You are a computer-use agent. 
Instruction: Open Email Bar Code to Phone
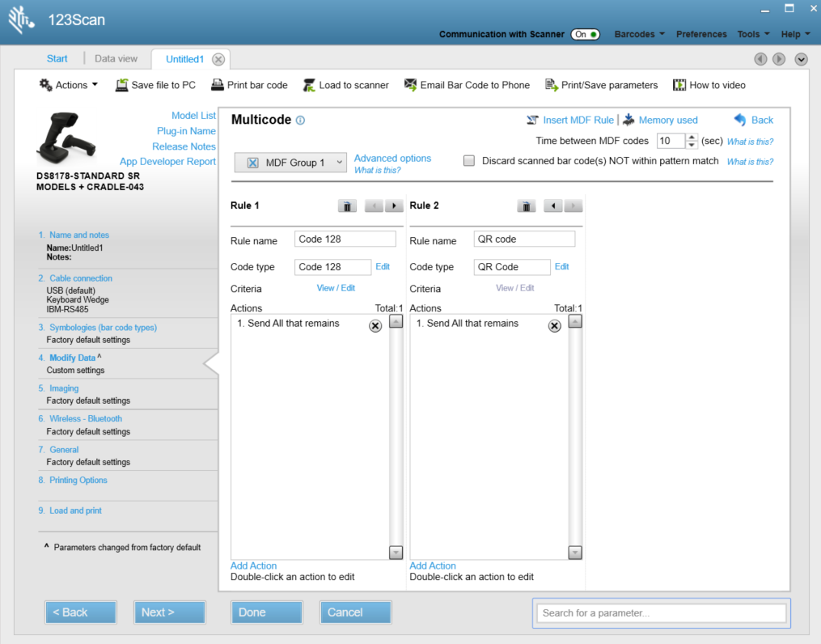click(x=467, y=85)
